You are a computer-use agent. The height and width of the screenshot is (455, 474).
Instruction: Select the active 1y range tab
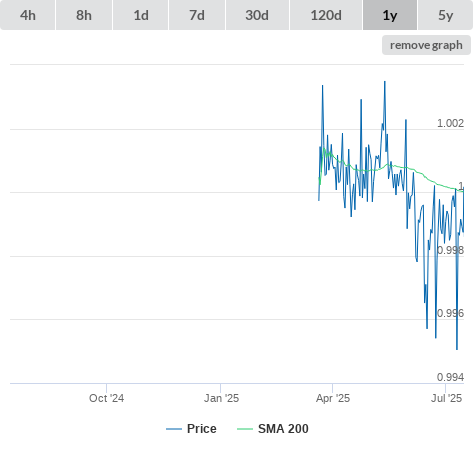click(390, 15)
